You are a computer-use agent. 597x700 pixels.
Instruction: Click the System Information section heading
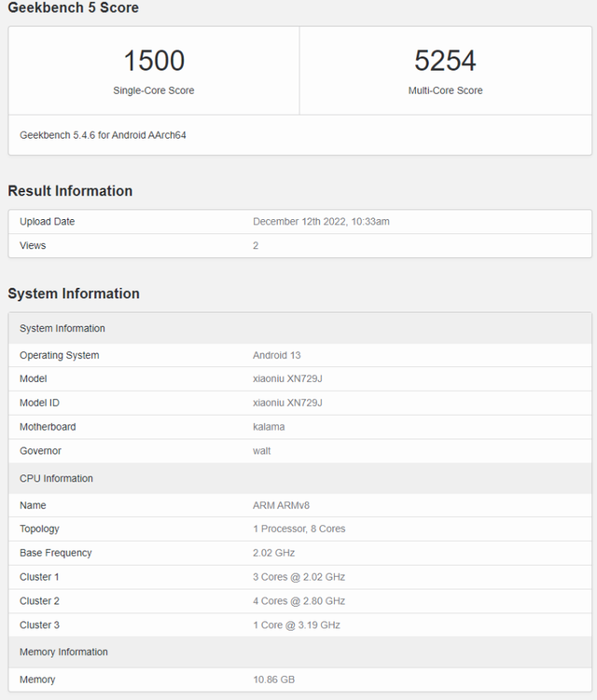coord(74,294)
